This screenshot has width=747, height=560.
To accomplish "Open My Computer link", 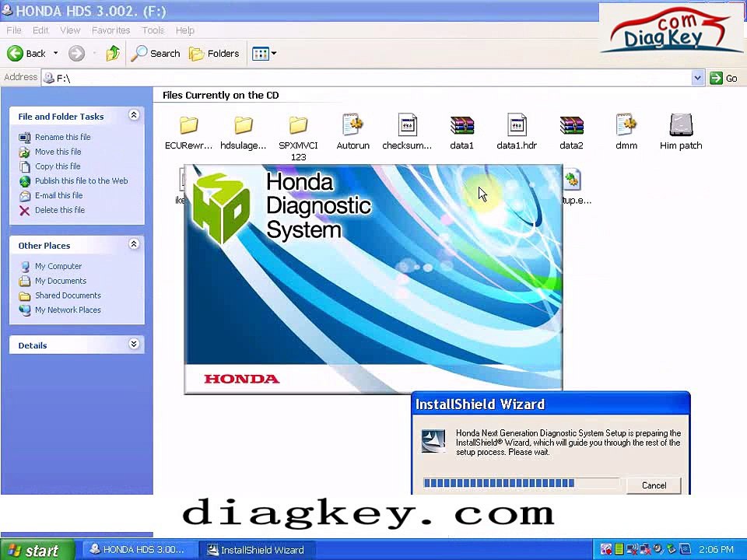I will click(58, 266).
